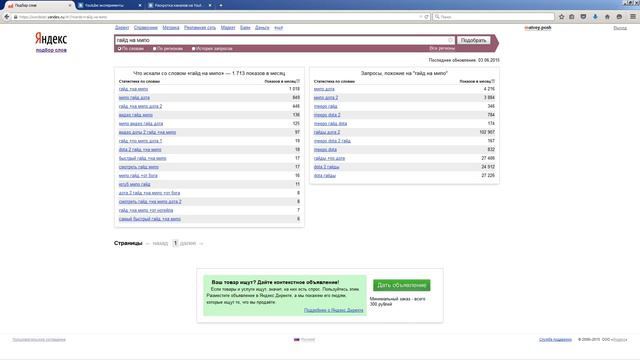Click the Pocket icon in the toolbar
This screenshot has height=360, width=640.
tap(583, 17)
